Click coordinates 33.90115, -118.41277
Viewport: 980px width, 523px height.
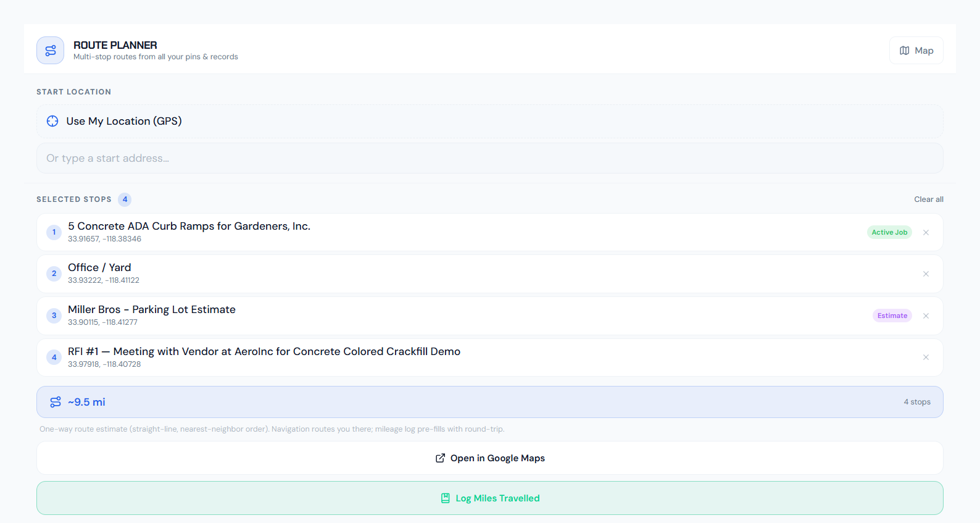pyautogui.click(x=102, y=322)
